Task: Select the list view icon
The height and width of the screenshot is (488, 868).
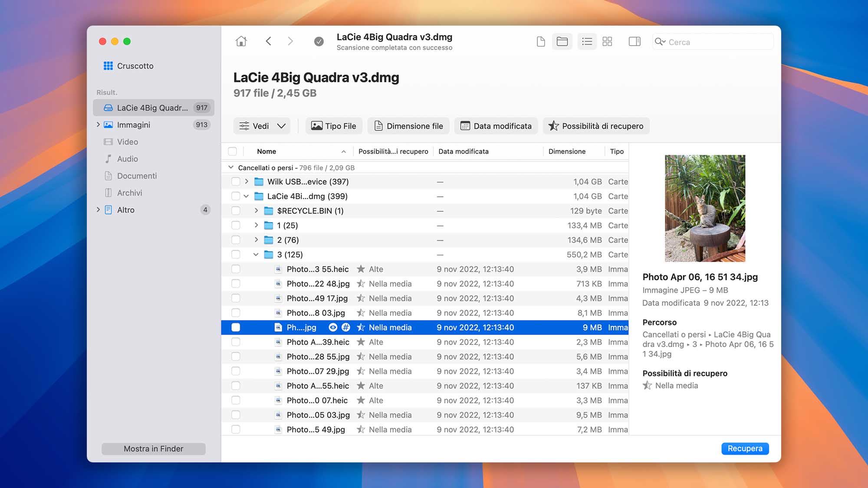Action: pos(587,42)
